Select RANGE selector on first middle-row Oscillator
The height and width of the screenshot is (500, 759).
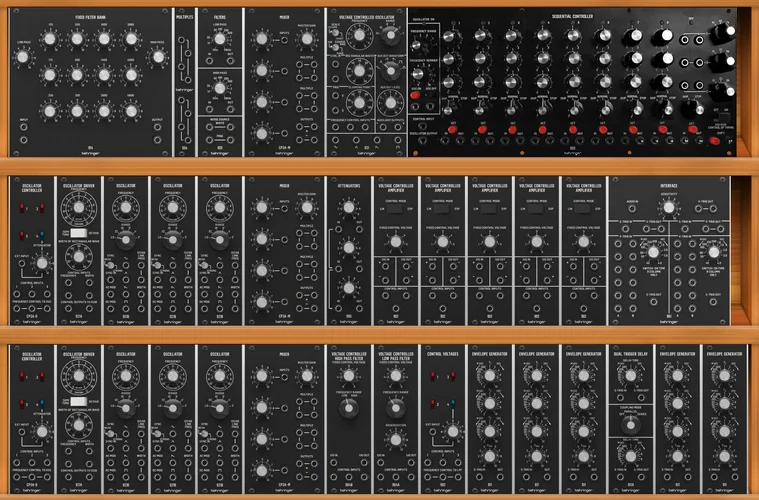click(125, 239)
